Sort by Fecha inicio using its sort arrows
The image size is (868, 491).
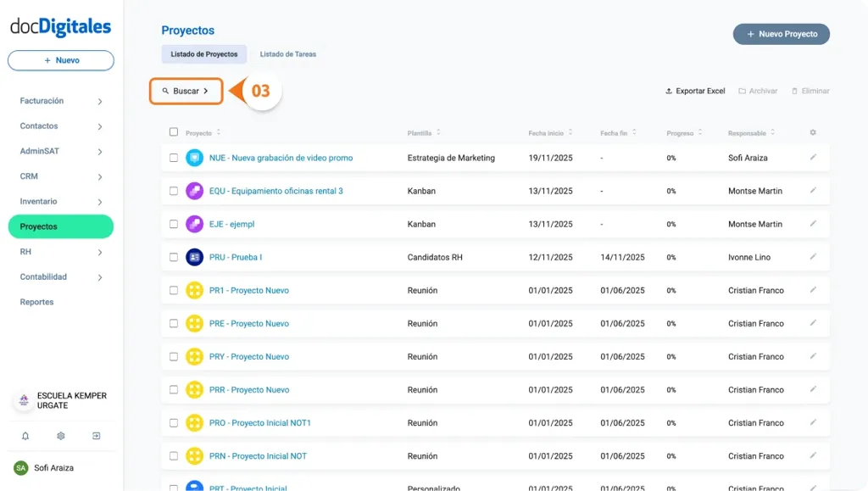[569, 133]
